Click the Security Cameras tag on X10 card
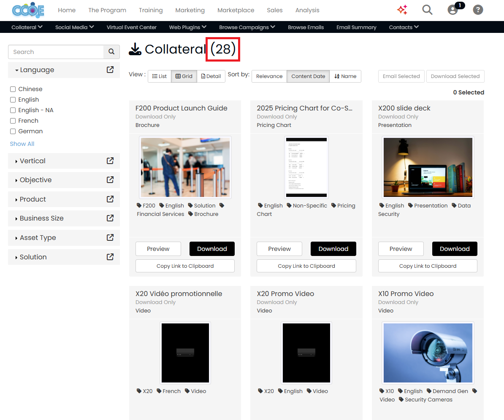504x420 pixels. (425, 399)
